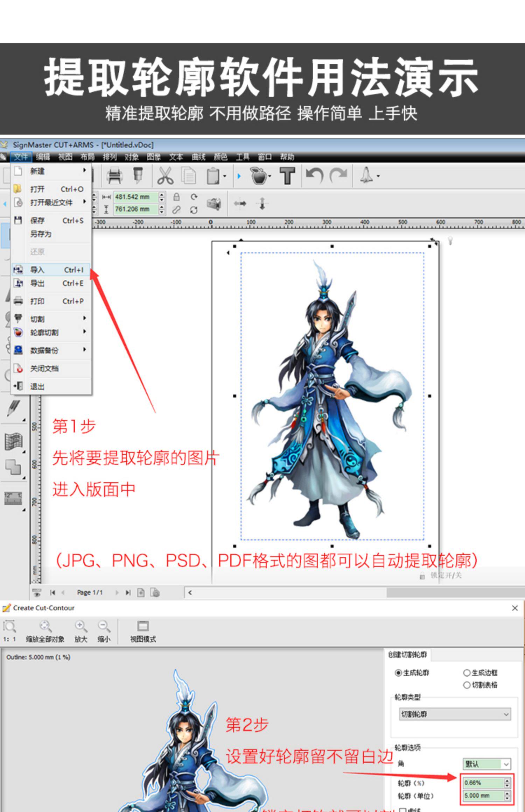
Task: Click the Copy pages icon
Action: pos(189,176)
